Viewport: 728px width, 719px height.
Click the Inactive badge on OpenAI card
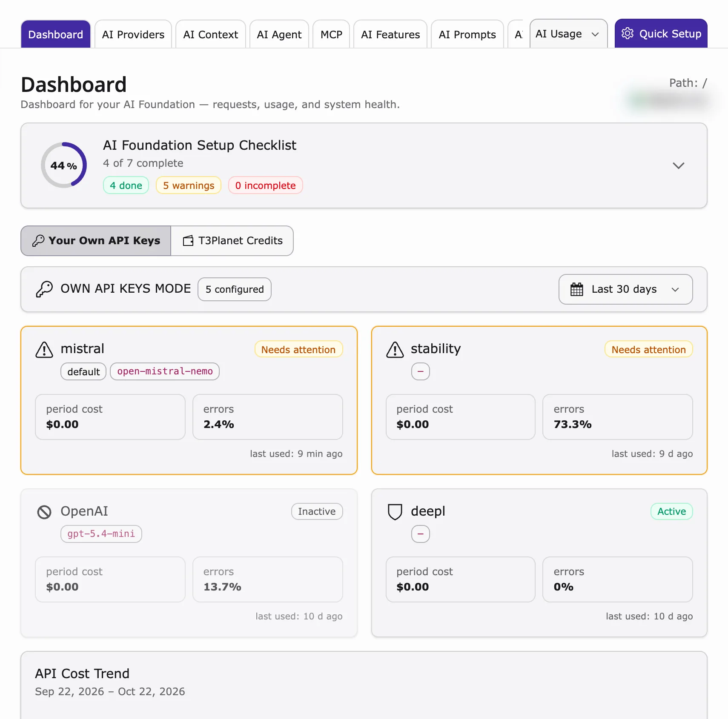coord(317,511)
